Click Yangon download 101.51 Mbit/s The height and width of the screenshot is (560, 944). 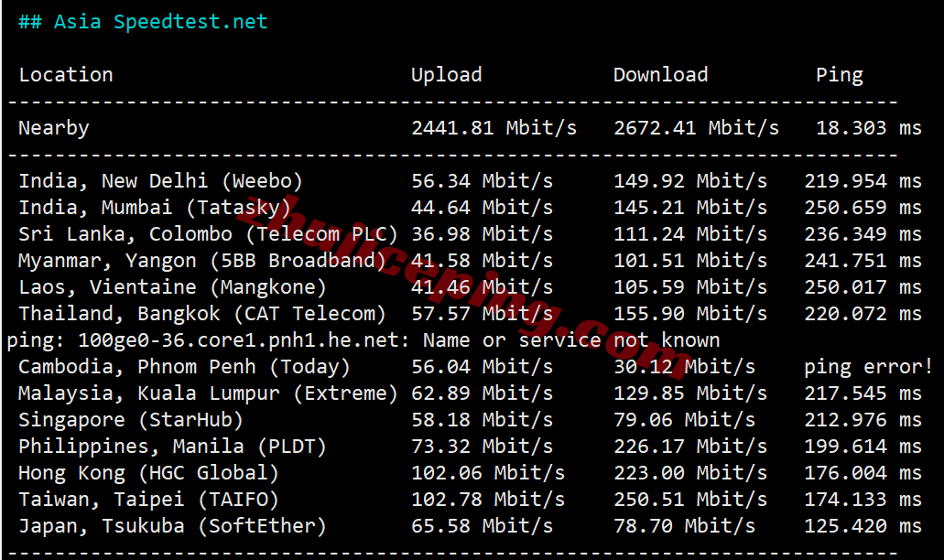click(x=690, y=260)
